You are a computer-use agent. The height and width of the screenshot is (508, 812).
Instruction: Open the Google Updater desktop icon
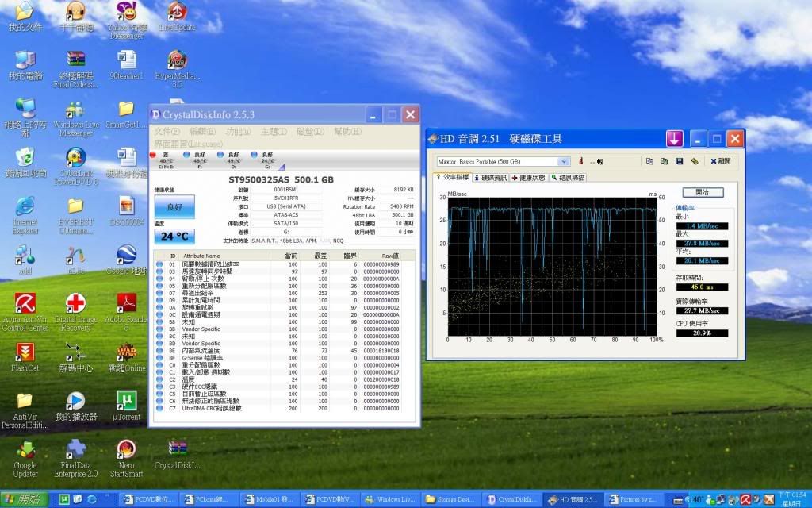point(25,459)
